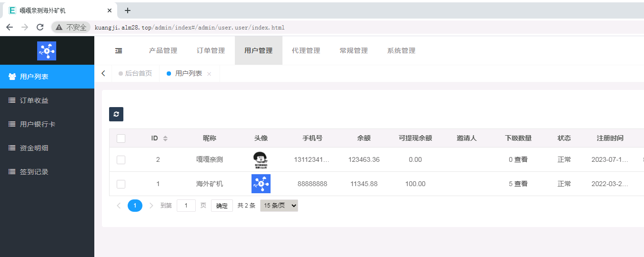Image resolution: width=644 pixels, height=257 pixels.
Task: Open the 代理管理 top menu
Action: coord(306,50)
